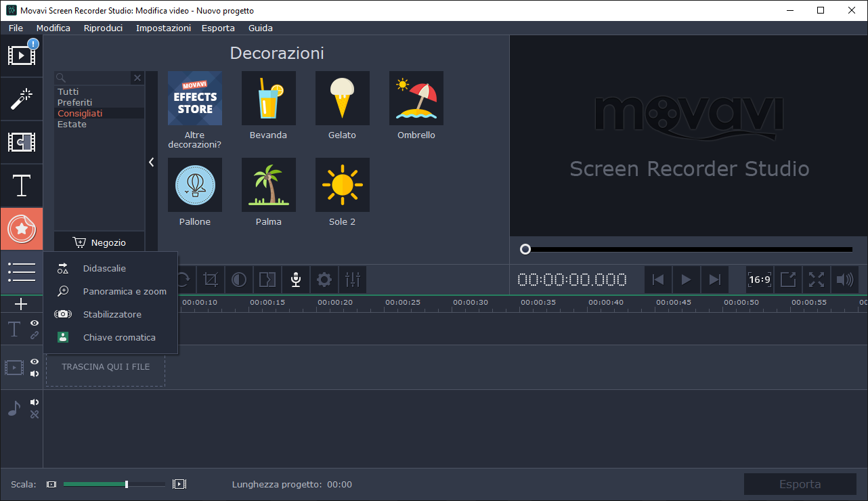
Task: Skip to next frame
Action: tap(714, 280)
